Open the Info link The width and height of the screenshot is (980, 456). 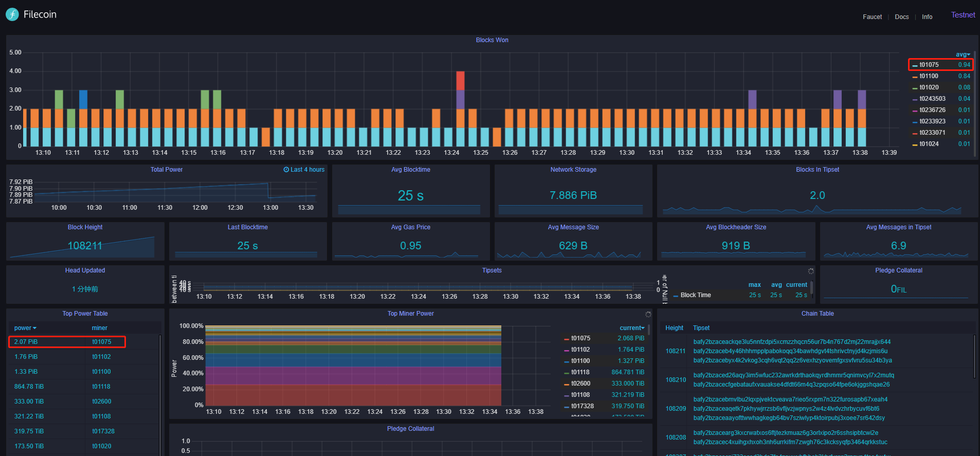coord(927,17)
